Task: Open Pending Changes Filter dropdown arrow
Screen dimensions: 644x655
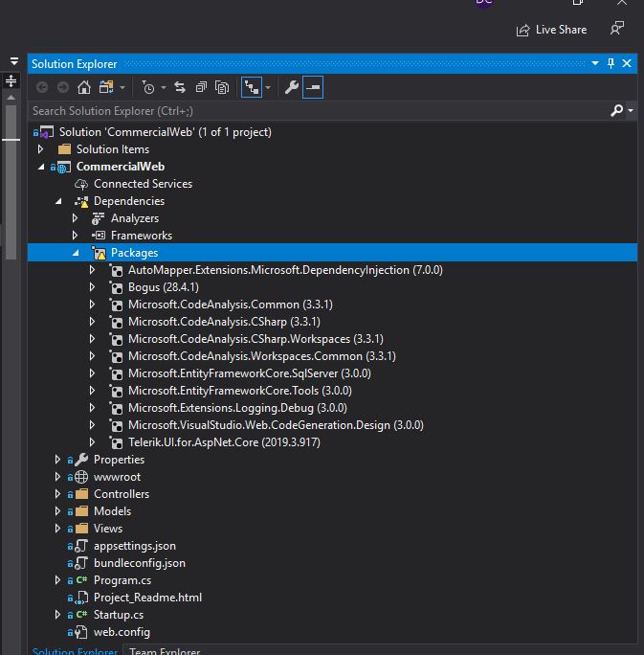Action: (x=164, y=88)
